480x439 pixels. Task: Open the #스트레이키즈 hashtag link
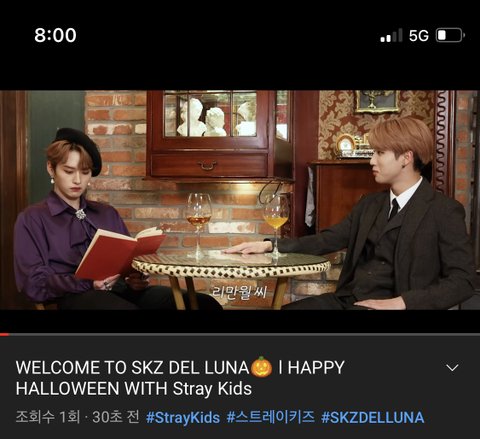pos(271,417)
